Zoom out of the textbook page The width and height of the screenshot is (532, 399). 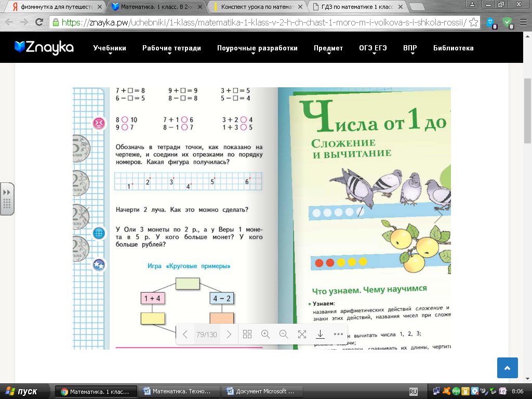284,335
